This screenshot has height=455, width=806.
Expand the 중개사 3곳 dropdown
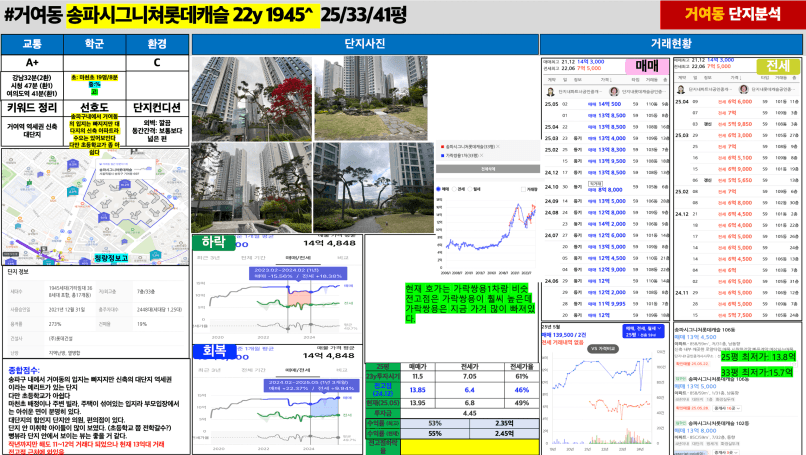724,452
